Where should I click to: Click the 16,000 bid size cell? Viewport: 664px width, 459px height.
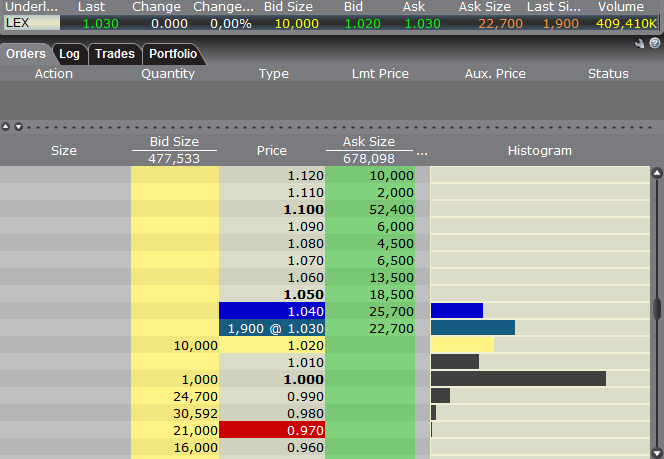(175, 447)
